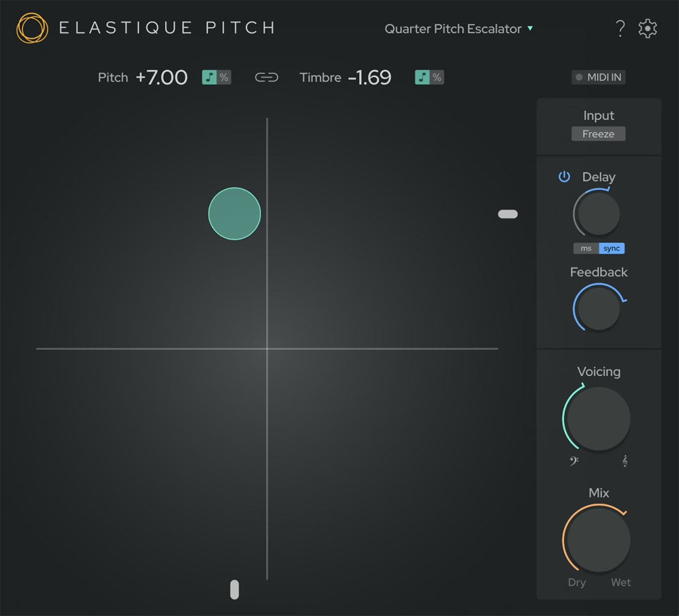Switch Timbre display to percent mode

(436, 77)
